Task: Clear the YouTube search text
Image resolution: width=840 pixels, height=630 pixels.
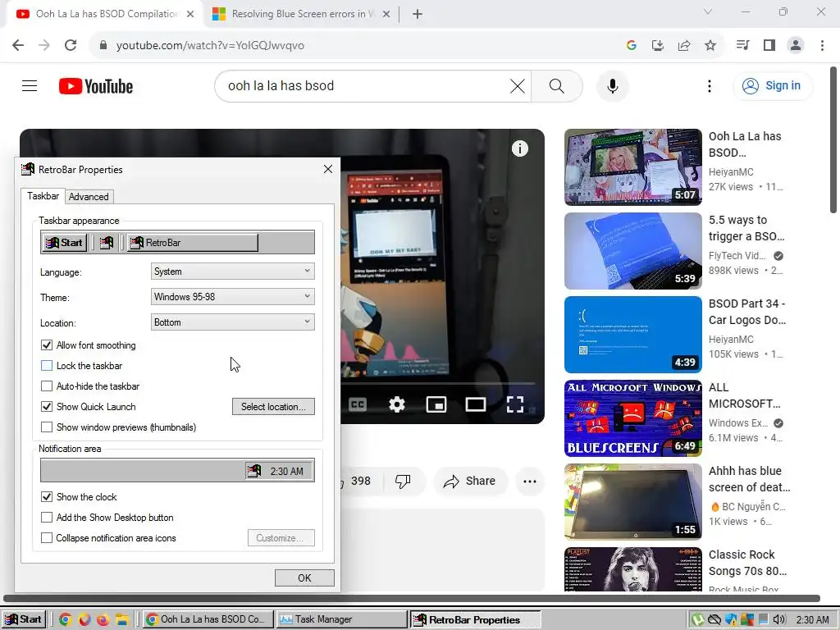Action: tap(518, 85)
